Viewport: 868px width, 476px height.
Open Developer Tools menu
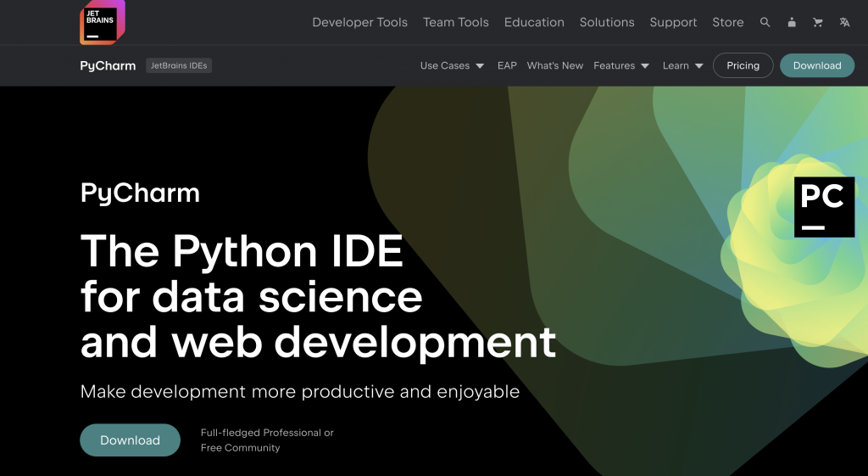point(359,22)
